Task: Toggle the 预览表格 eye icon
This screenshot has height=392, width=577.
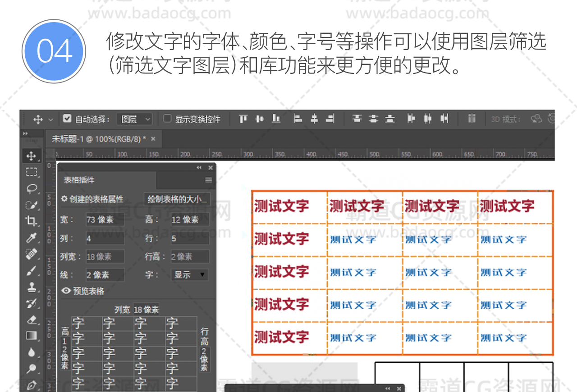Action: click(x=66, y=291)
